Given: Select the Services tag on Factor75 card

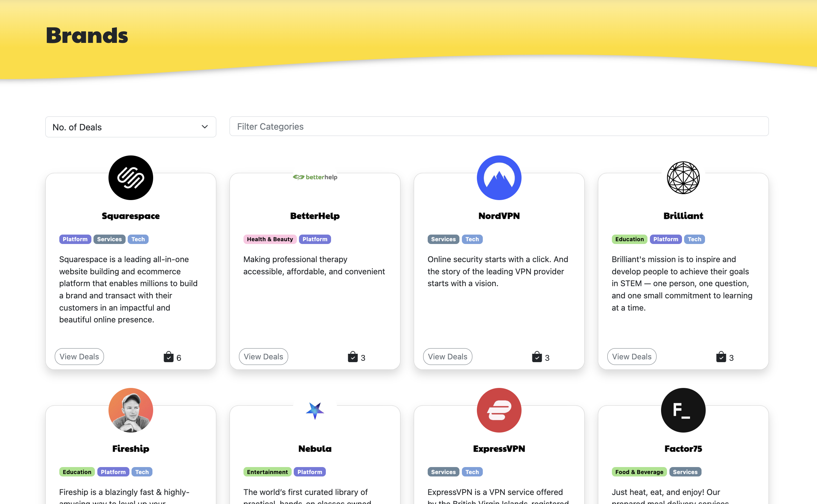Looking at the screenshot, I should pos(685,472).
